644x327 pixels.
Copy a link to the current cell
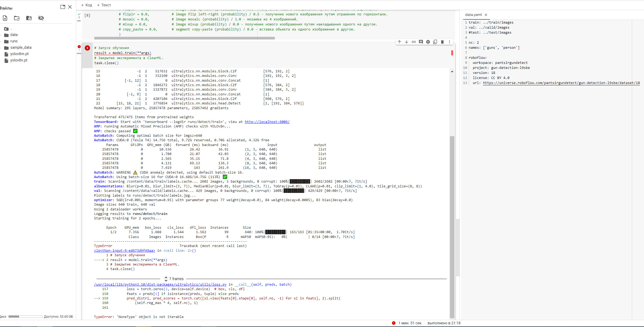[x=414, y=42]
